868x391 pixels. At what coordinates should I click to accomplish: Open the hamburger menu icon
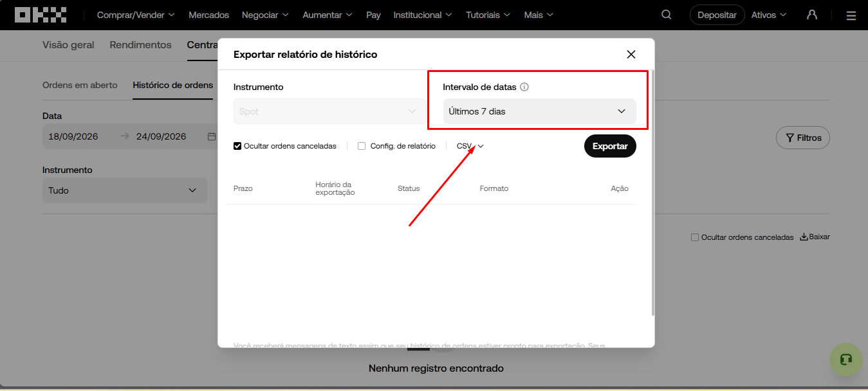coord(851,15)
